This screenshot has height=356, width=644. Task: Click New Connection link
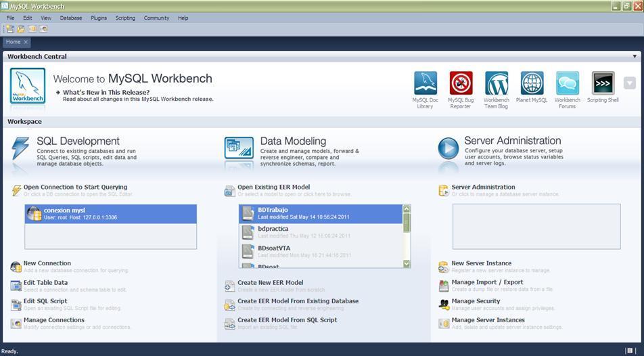pyautogui.click(x=47, y=263)
